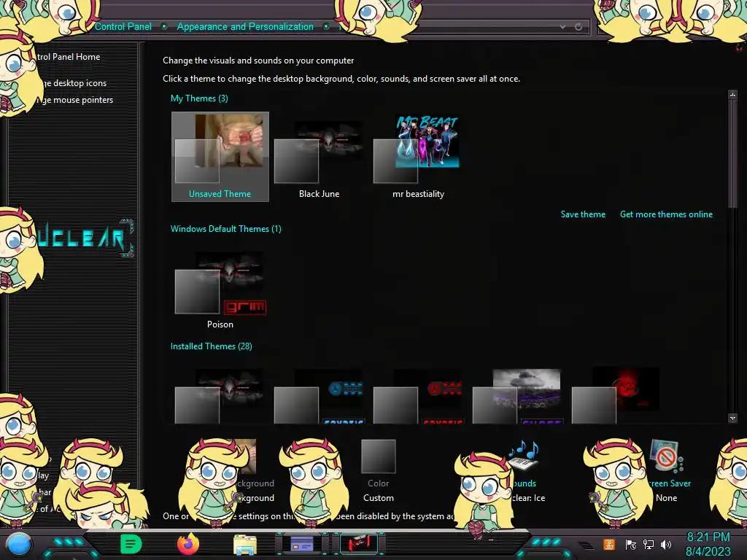747x560 pixels.
Task: Open the Screen Saver icon
Action: point(666,456)
